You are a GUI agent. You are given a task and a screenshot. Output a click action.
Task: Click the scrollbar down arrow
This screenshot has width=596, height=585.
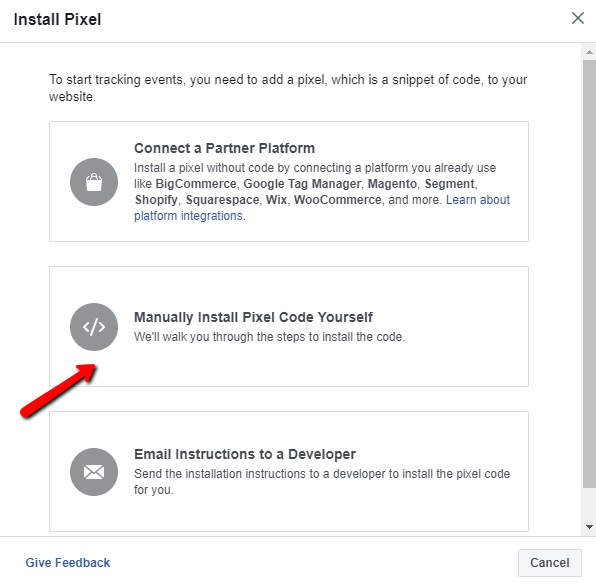click(x=589, y=527)
